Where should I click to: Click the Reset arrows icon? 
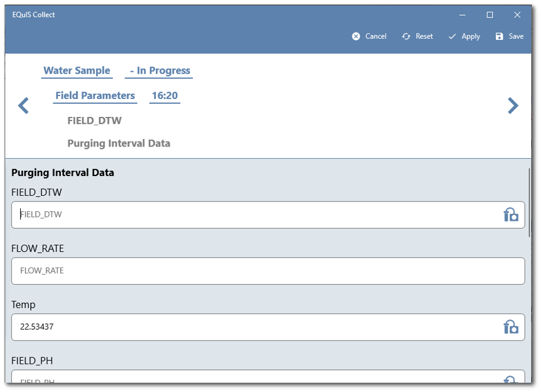(405, 36)
